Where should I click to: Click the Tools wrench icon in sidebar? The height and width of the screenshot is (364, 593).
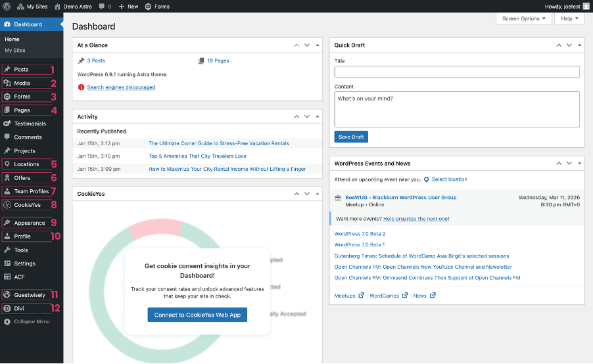7,250
